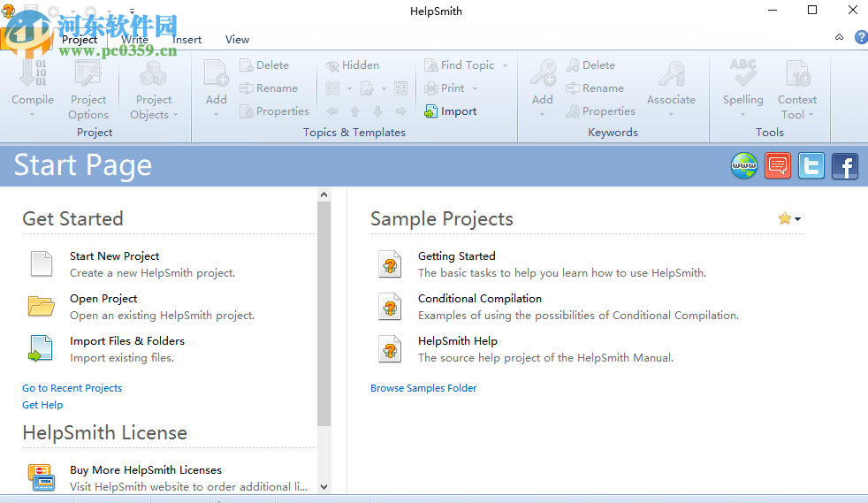Open the Getting Started sample project

[x=457, y=256]
